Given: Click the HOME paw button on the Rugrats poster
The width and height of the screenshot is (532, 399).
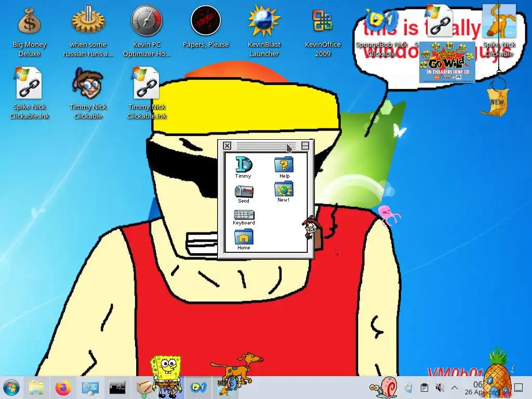Looking at the screenshot, I should tap(426, 54).
